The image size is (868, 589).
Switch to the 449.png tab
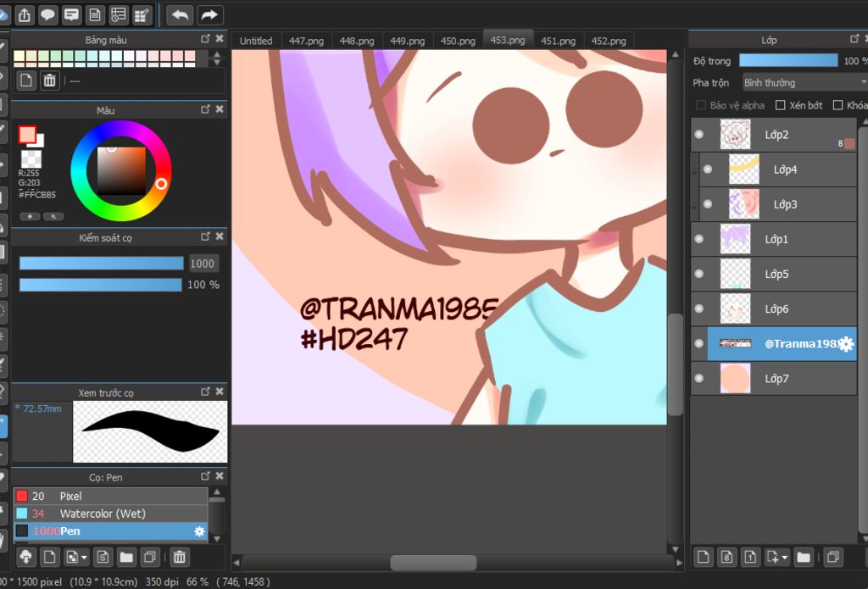pos(407,41)
